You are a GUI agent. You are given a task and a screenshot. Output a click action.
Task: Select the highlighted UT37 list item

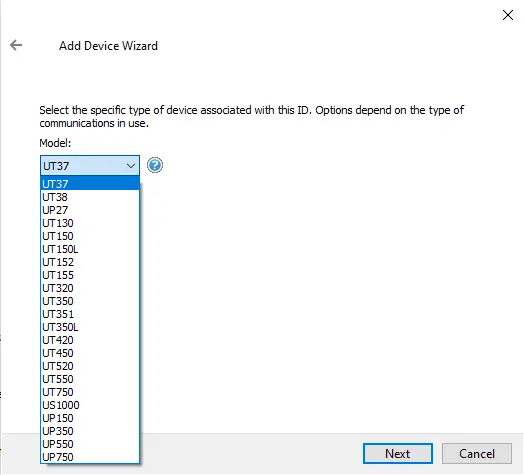(90, 184)
